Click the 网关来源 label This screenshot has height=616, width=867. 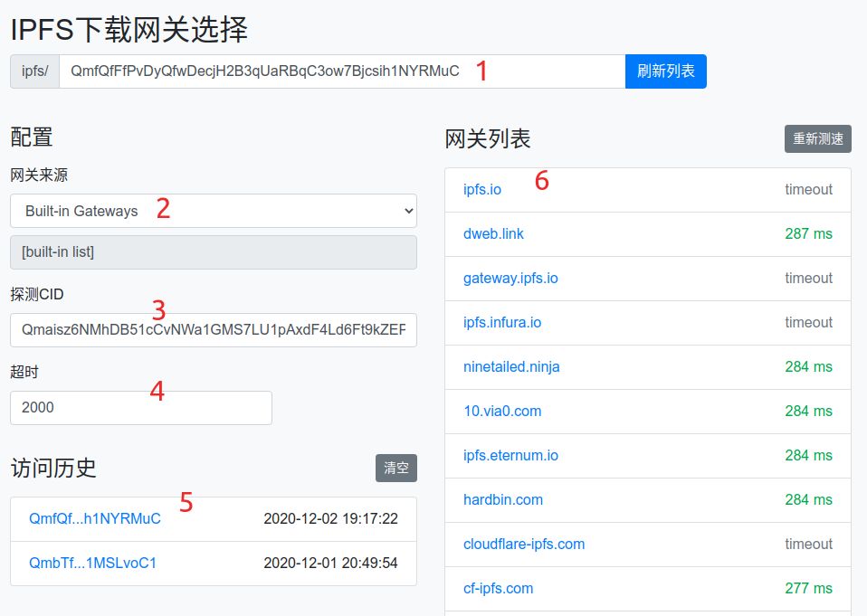[x=39, y=175]
